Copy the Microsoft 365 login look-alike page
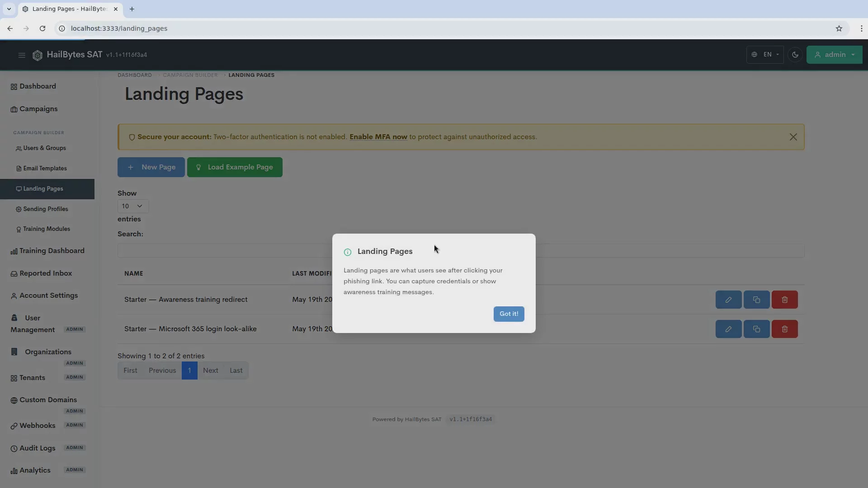Screen dimensions: 868x488 (756, 329)
